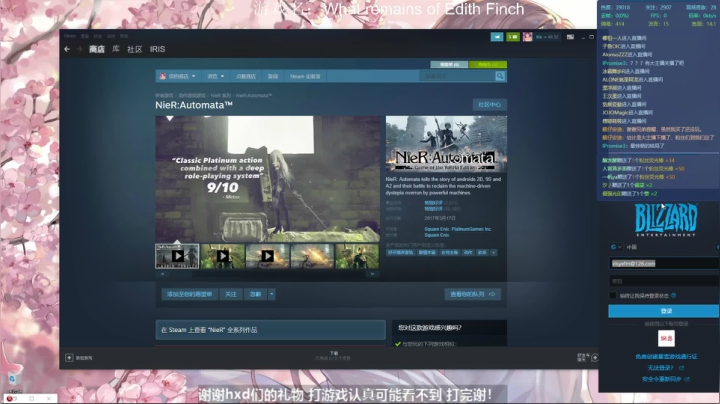Add NieR:Automata to your wishlist

189,294
